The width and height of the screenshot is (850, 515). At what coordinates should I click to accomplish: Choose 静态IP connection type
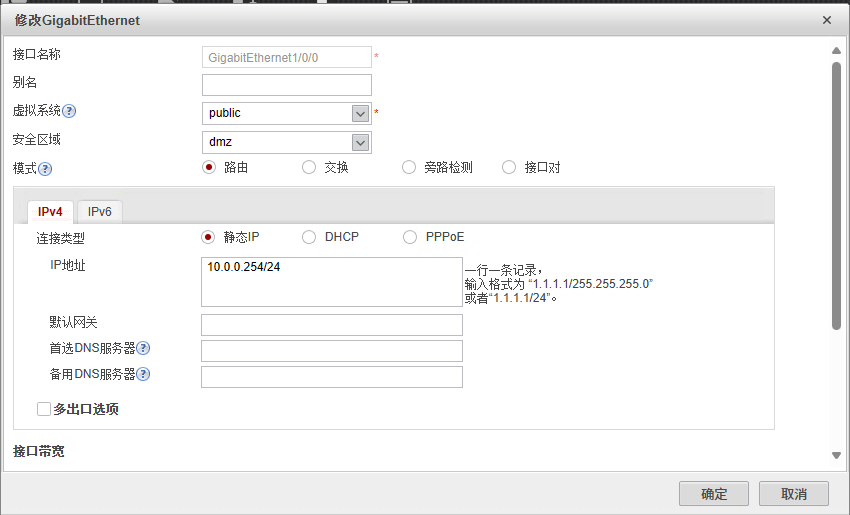pyautogui.click(x=208, y=237)
